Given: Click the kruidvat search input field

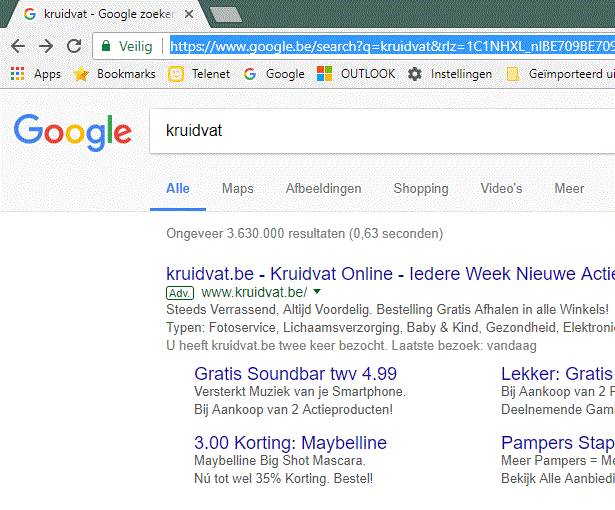Looking at the screenshot, I should point(380,131).
